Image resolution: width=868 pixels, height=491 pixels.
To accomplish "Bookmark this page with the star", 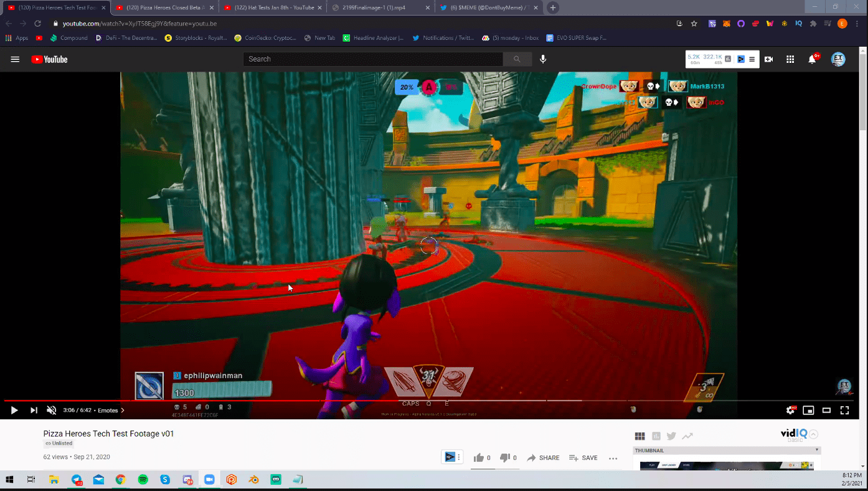I will click(x=694, y=24).
